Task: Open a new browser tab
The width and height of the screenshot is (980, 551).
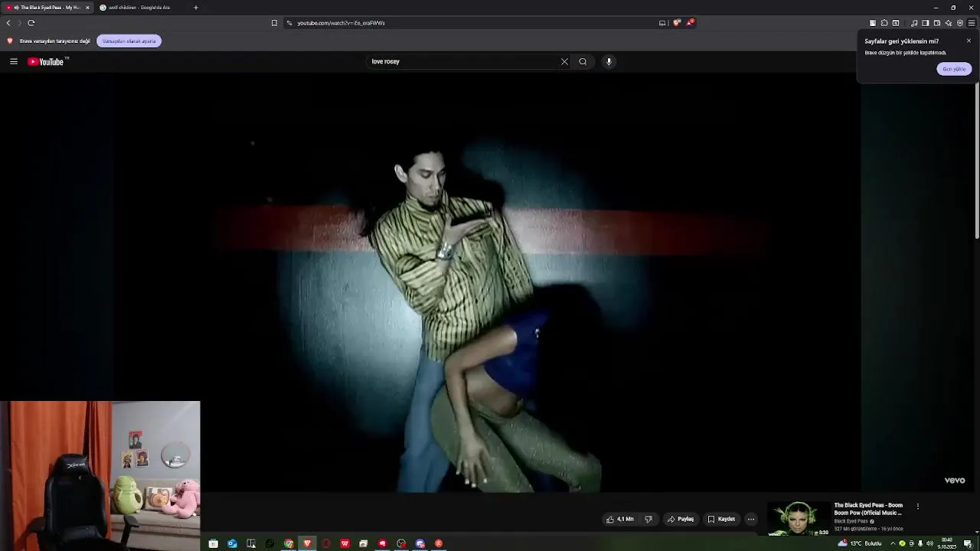Action: pyautogui.click(x=196, y=8)
